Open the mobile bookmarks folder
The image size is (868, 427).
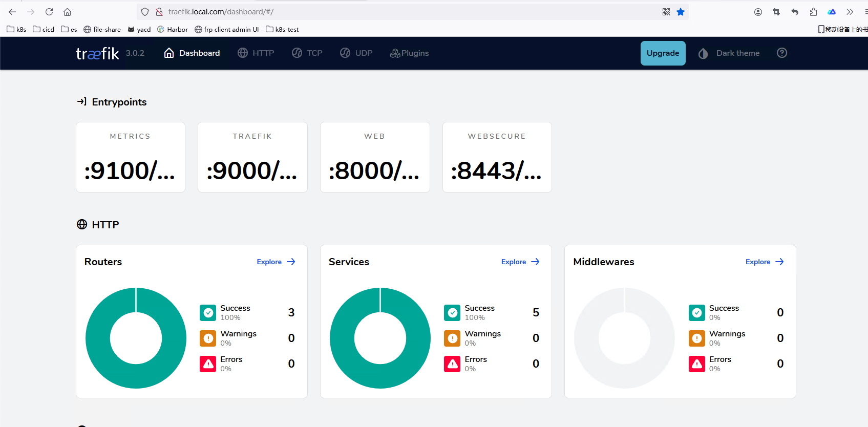point(843,29)
